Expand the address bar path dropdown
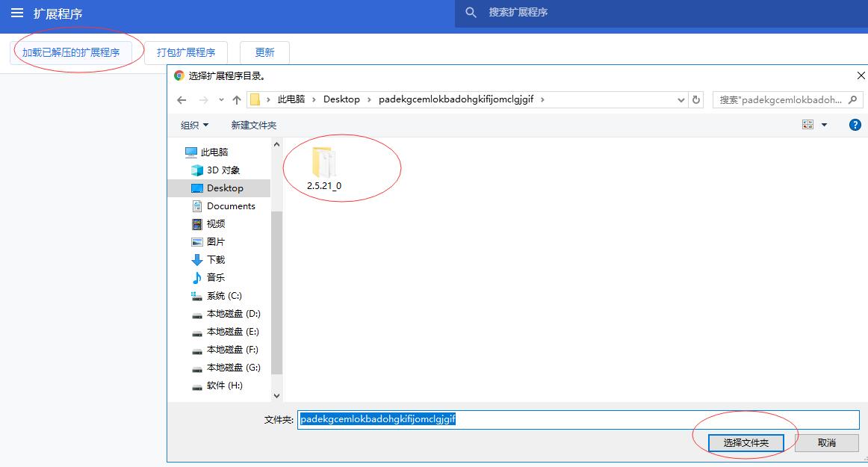868x467 pixels. point(681,100)
